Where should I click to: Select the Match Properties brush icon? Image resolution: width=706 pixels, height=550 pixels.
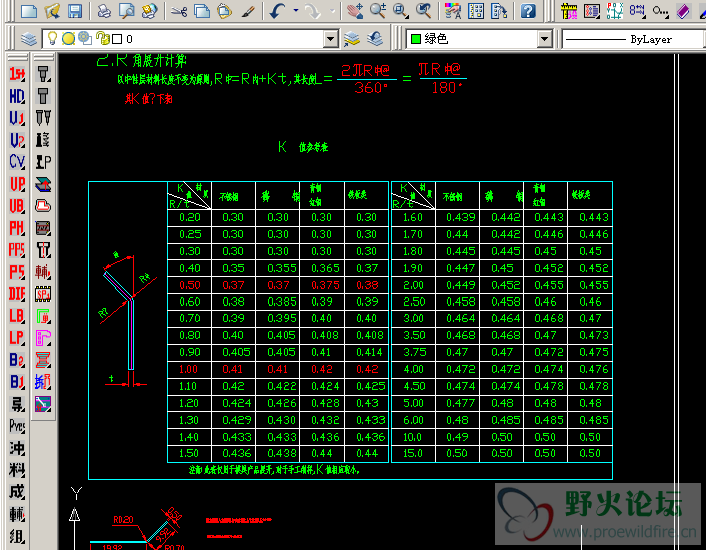(248, 11)
